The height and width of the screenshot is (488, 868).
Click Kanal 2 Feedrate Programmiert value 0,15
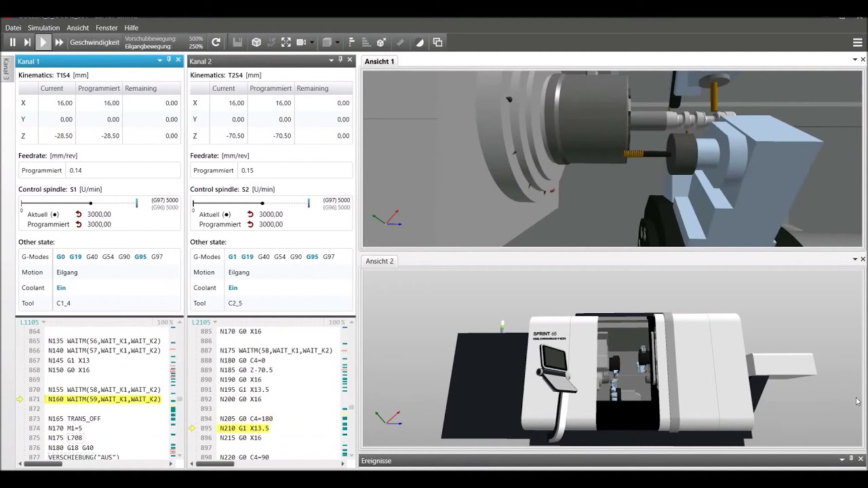[247, 171]
